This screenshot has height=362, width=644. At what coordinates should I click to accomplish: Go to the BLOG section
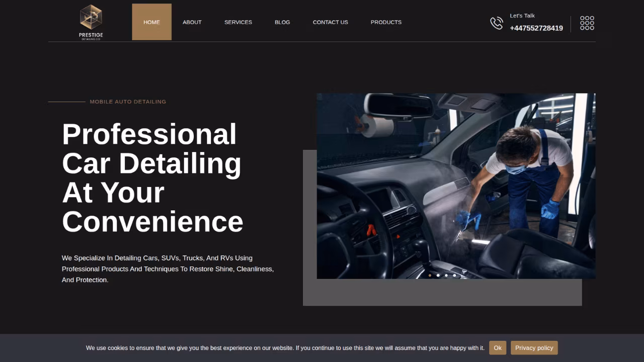pos(282,22)
